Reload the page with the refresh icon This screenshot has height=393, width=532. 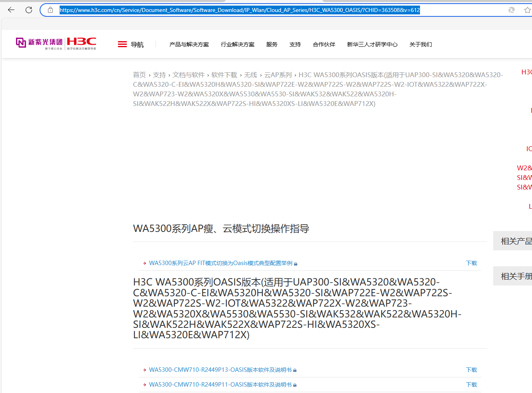[29, 10]
